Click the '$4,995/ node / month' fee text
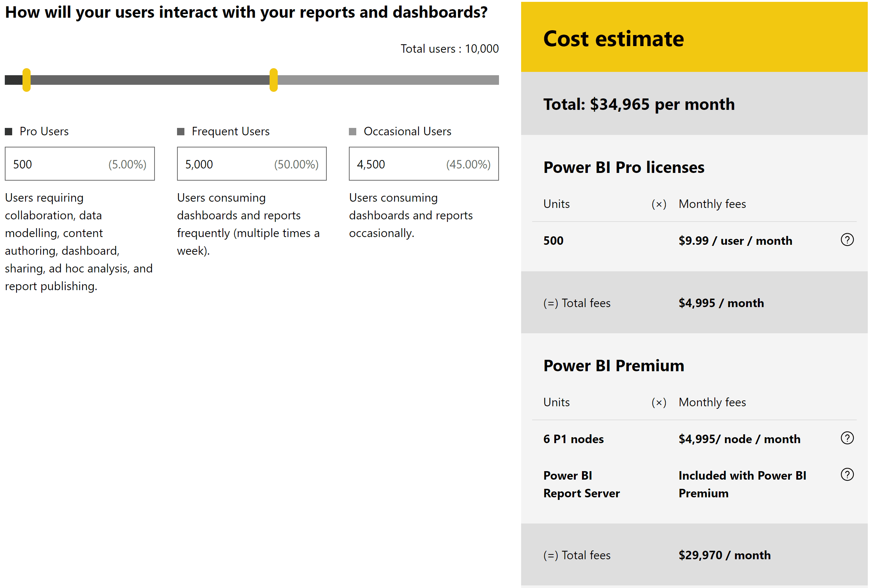This screenshot has width=870, height=588. (739, 439)
